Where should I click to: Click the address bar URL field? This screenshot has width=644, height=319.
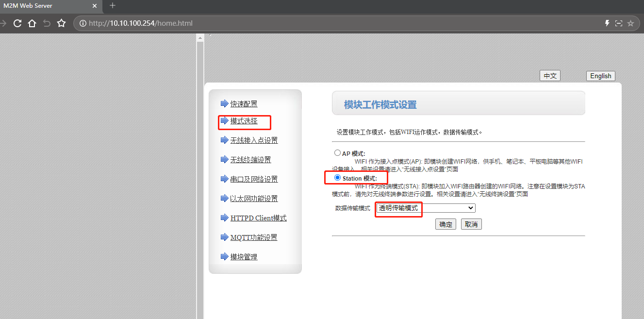pos(340,23)
